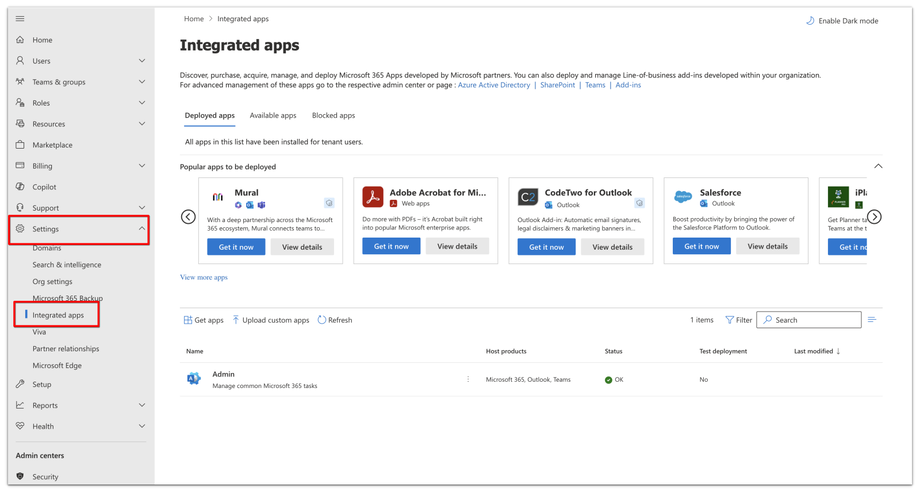Switch to the Available apps tab
This screenshot has width=920, height=493.
[273, 116]
